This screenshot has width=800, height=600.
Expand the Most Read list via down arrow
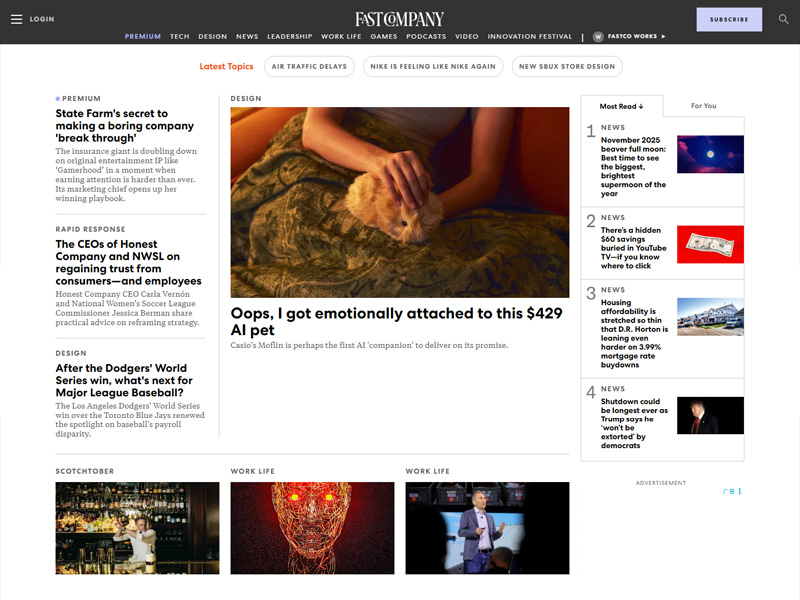[x=643, y=105]
